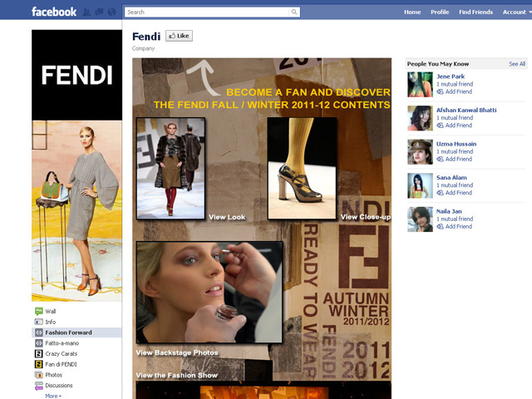532x399 pixels.
Task: View mutual friend with Sana Alam
Action: point(455,185)
